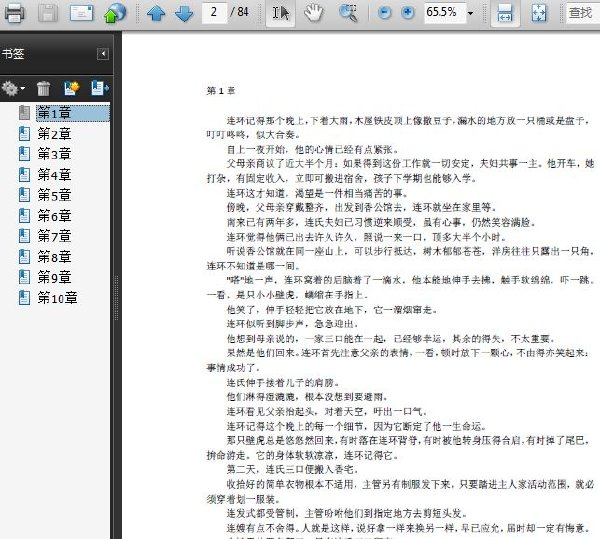
Task: Click the bookmark page icon beside 第7章
Action: (24, 236)
